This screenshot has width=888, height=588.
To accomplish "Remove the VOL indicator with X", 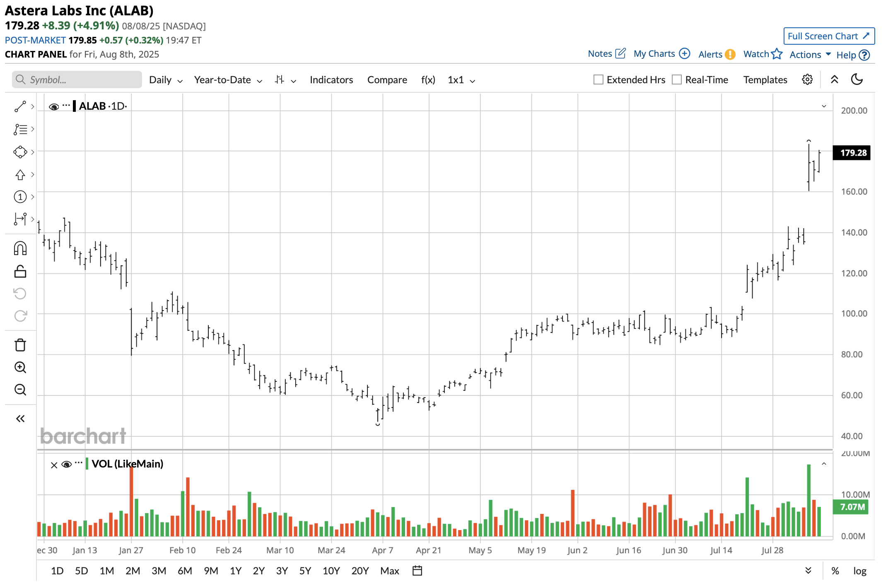I will coord(54,465).
